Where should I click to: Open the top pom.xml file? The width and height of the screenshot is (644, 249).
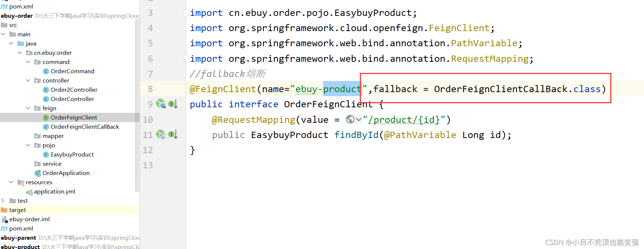point(21,6)
